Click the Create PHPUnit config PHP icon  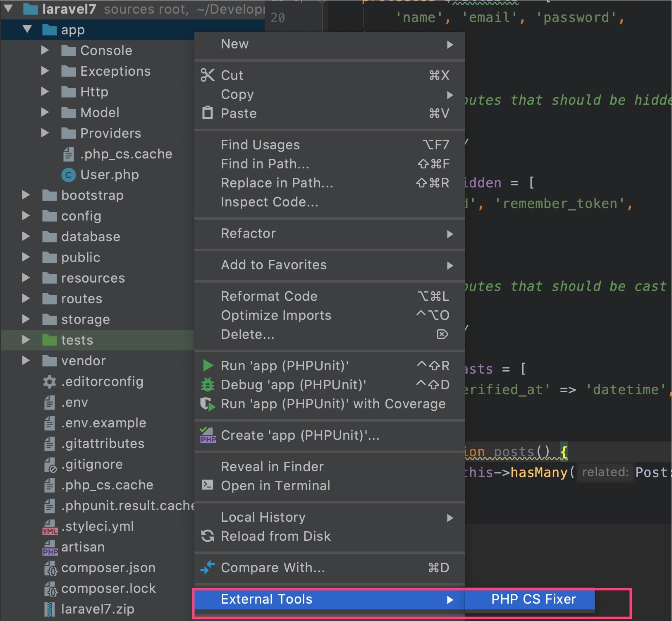208,435
